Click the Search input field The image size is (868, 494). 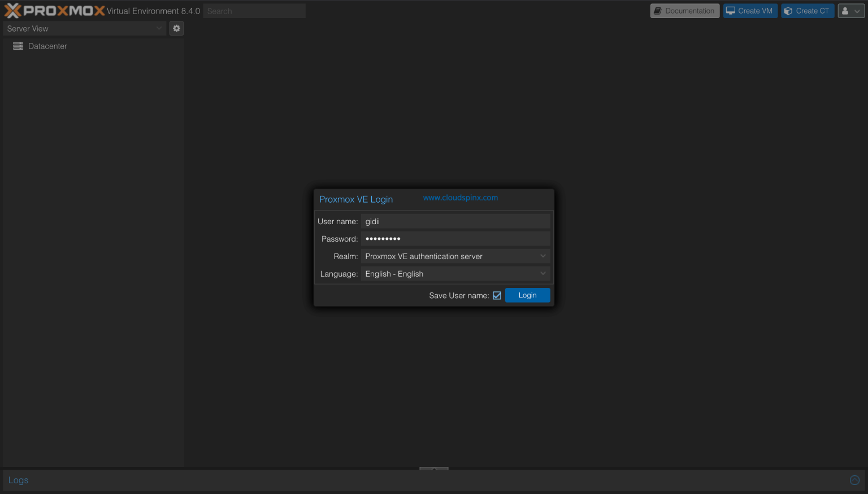tap(254, 11)
